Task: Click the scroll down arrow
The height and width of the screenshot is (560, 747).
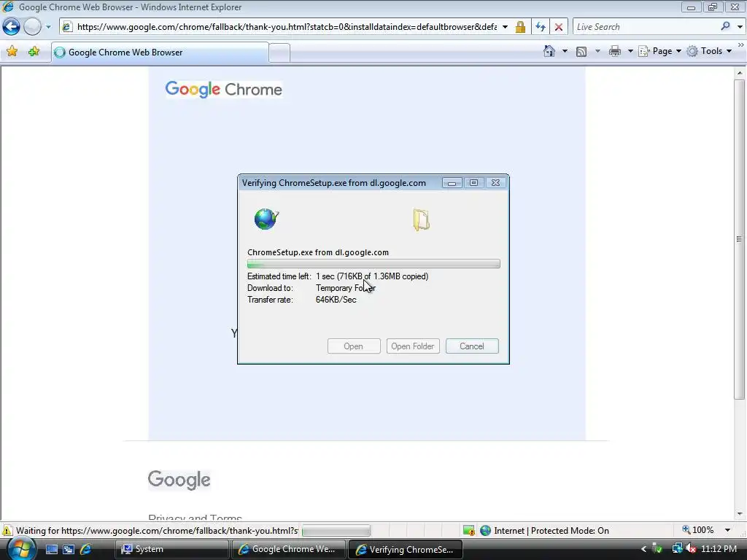Action: (x=740, y=514)
